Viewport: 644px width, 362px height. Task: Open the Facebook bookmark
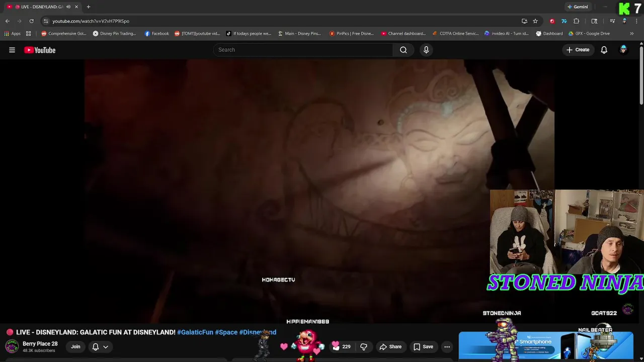[156, 34]
